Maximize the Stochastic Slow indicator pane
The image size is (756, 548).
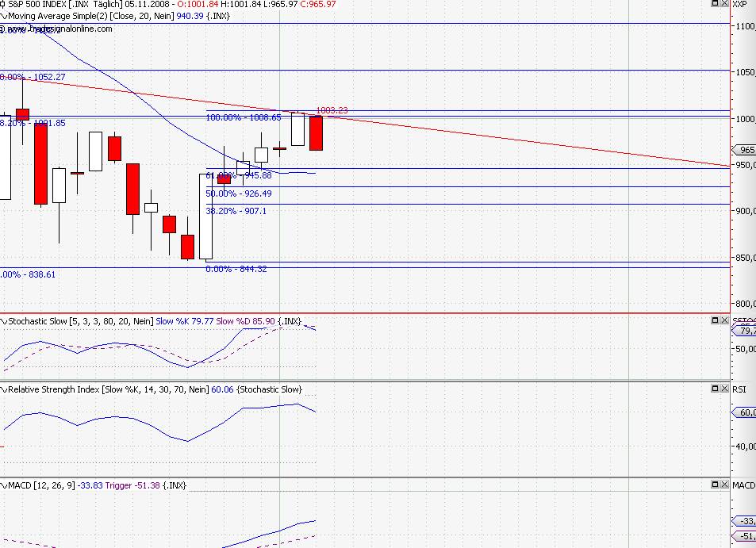coord(715,320)
